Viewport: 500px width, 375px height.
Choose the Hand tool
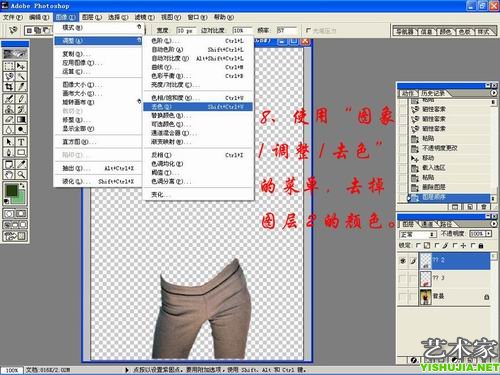click(x=9, y=174)
